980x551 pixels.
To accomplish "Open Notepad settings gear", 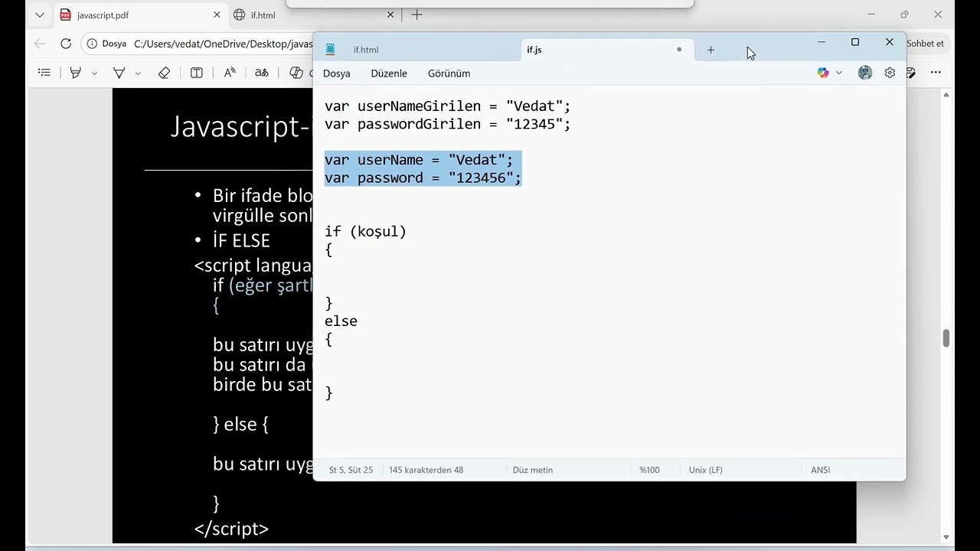I will (890, 73).
